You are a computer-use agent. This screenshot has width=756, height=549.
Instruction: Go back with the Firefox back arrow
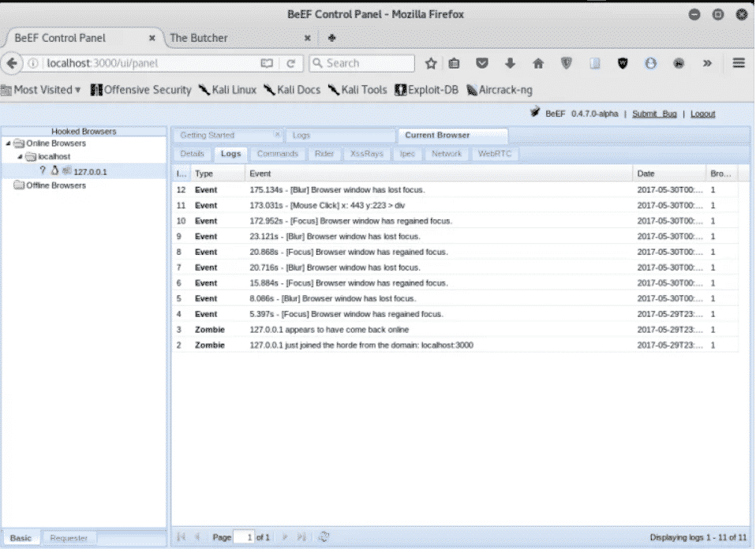(x=12, y=63)
